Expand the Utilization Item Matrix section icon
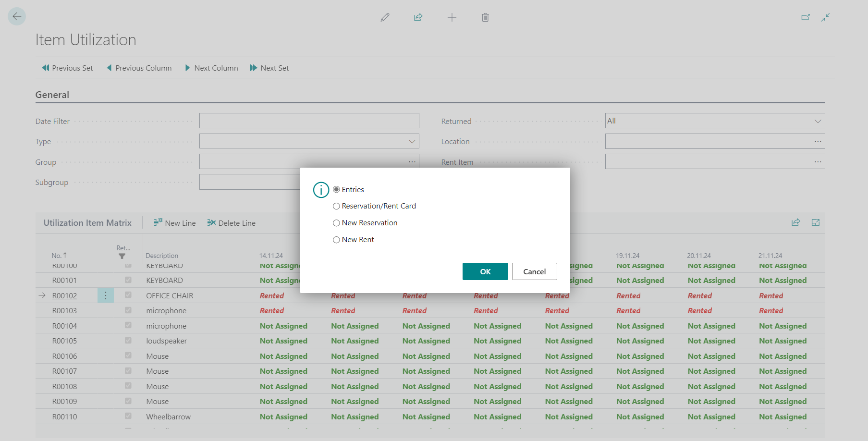 [x=815, y=222]
